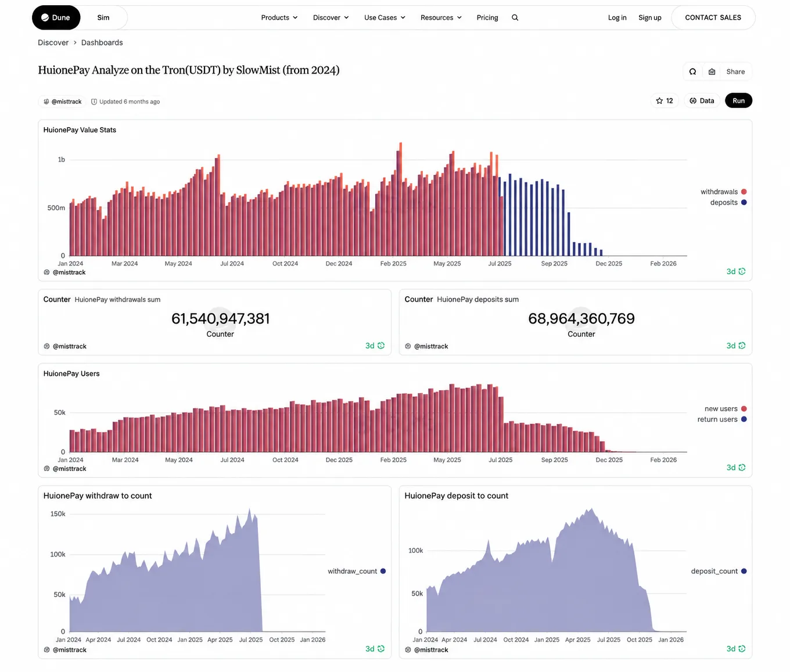Click the Updated 6 months ago text
This screenshot has height=672, width=790.
[x=130, y=102]
